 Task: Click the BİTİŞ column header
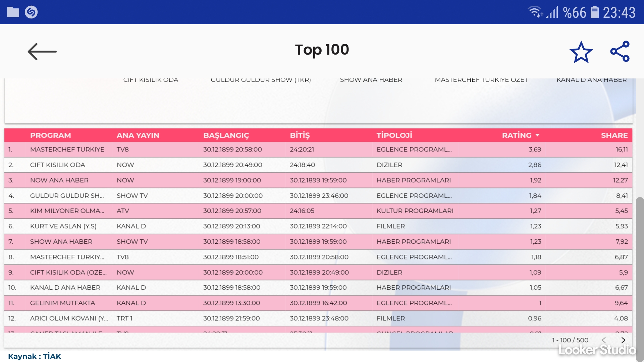pyautogui.click(x=300, y=135)
